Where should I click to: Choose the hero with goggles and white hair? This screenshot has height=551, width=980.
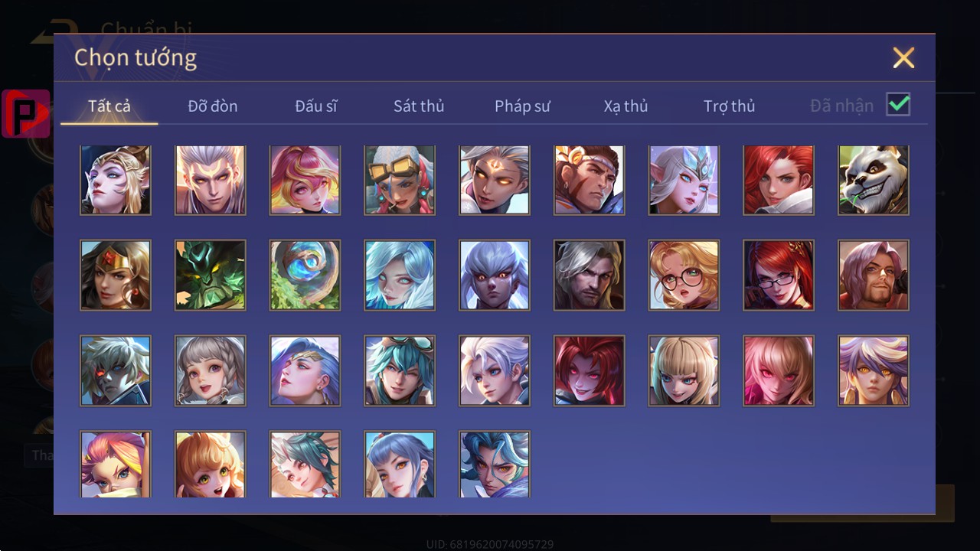click(x=400, y=180)
